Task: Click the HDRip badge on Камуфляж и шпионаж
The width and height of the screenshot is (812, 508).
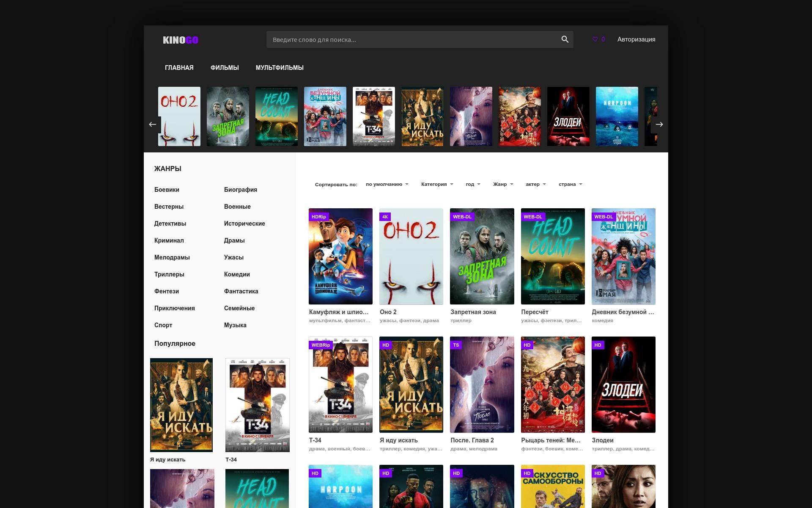Action: click(319, 217)
